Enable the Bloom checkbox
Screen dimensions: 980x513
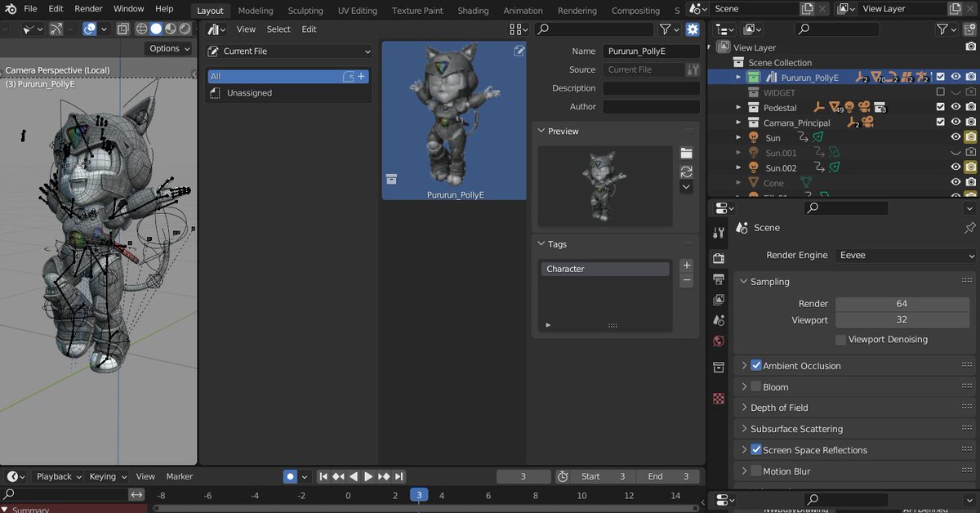coord(756,387)
